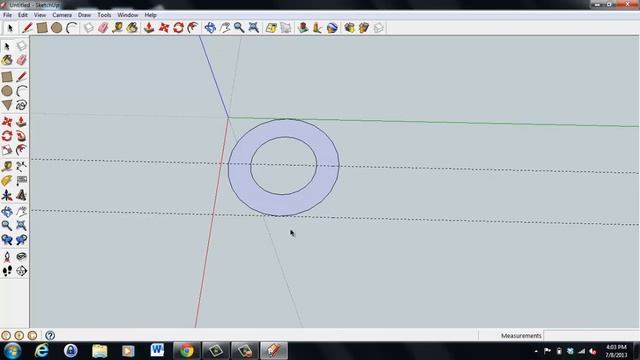This screenshot has width=640, height=360.
Task: Open Word from the taskbar
Action: pyautogui.click(x=157, y=351)
